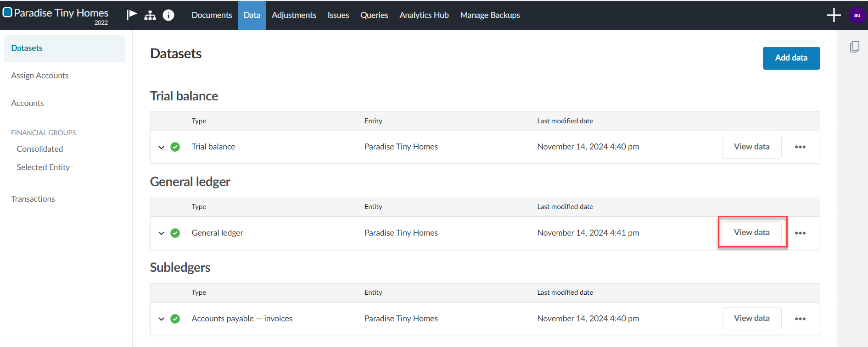Screen dimensions: 868x347
Task: Open the user avatar 'au' menu
Action: coord(857,15)
